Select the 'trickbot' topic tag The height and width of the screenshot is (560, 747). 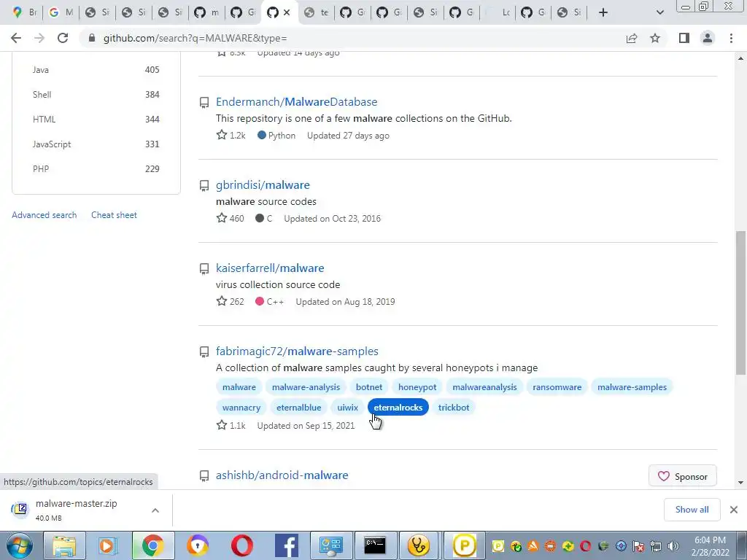click(x=454, y=408)
